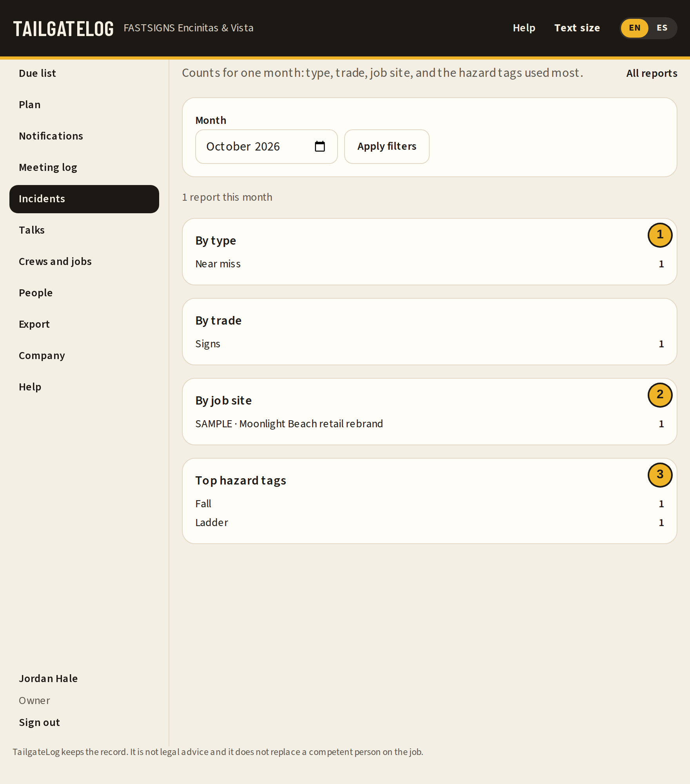
Task: Open the calendar picker icon in Month field
Action: pyautogui.click(x=320, y=146)
